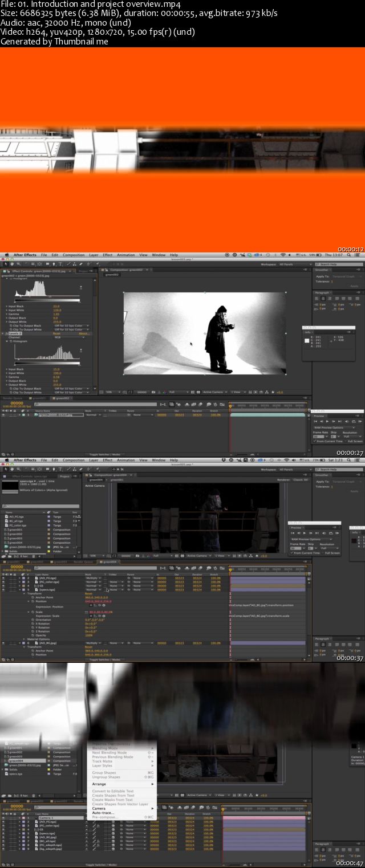Click Reset on the Transform row under [specs.tga]
This screenshot has height=868, width=365.
(88, 593)
